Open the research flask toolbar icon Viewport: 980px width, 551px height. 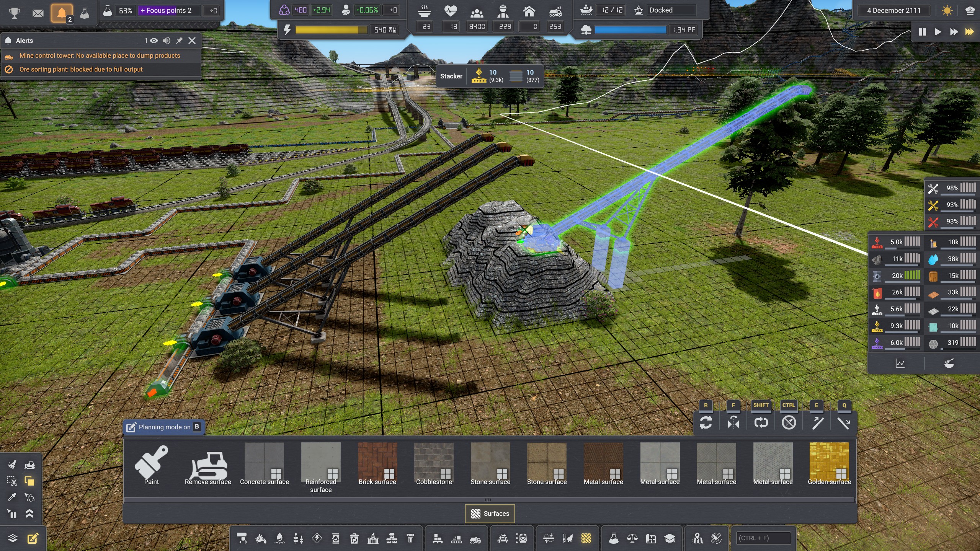(614, 539)
